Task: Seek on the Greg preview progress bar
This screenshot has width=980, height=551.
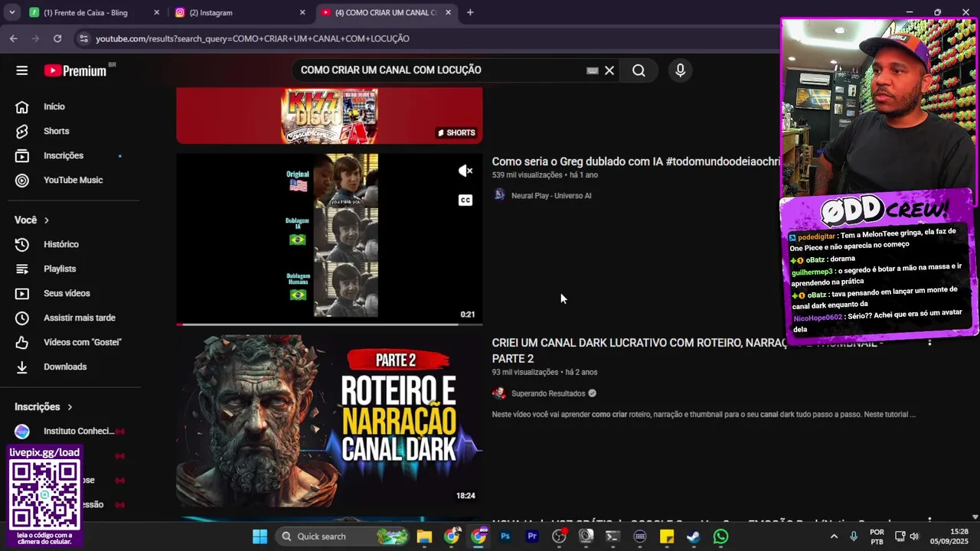Action: click(x=329, y=324)
